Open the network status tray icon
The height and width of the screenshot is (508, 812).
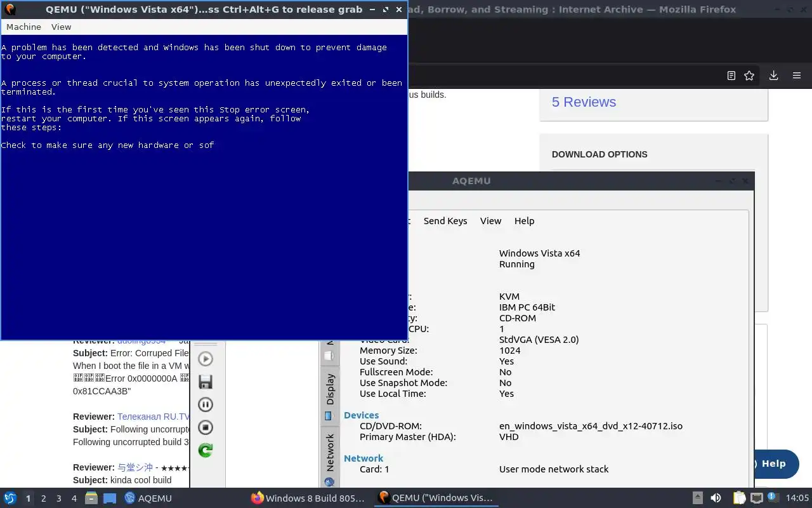756,498
